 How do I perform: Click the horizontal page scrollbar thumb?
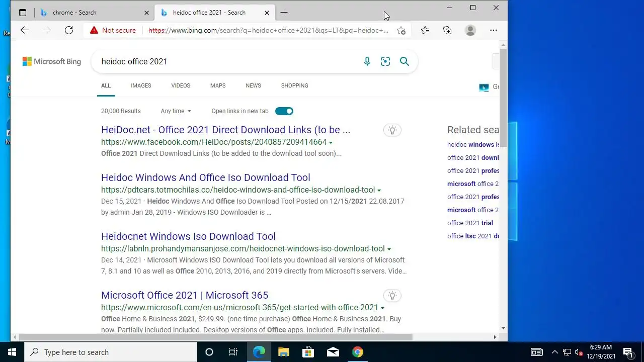pos(216,337)
